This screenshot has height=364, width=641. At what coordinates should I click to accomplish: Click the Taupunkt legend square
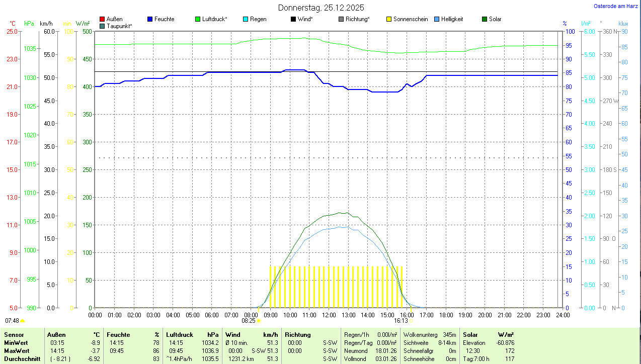pos(102,26)
